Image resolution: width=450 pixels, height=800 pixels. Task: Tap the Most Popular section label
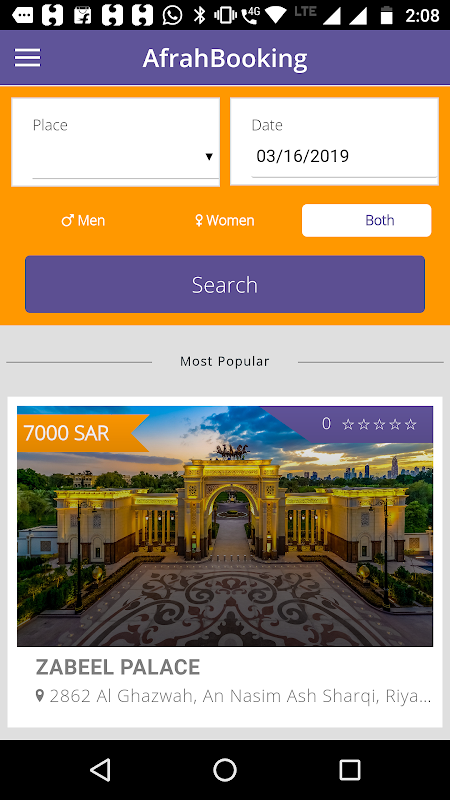[224, 361]
